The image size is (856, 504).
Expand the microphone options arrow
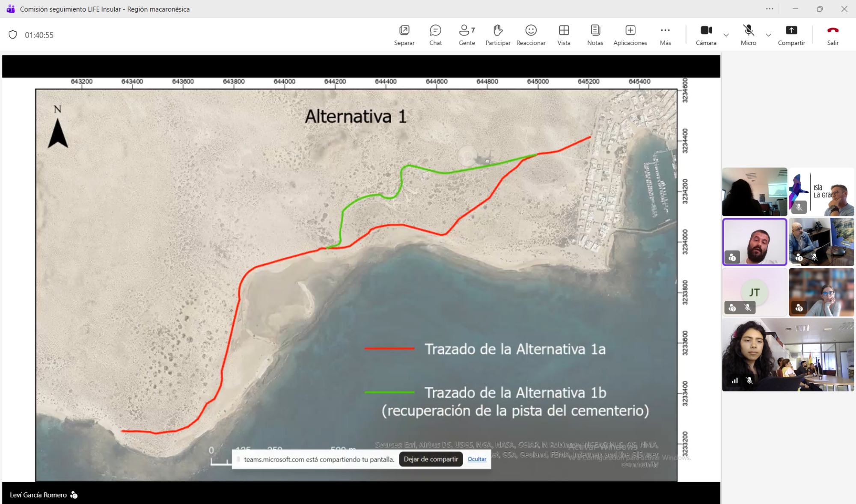coord(768,35)
